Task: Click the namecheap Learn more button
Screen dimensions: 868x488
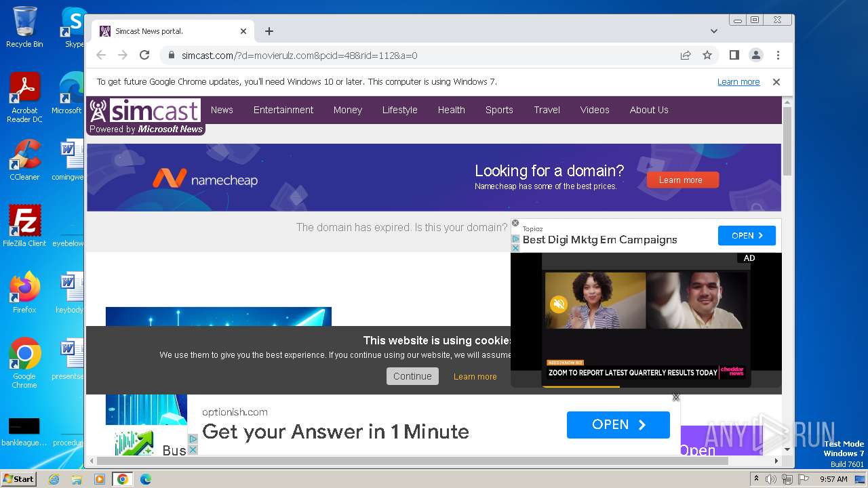Action: 682,180
